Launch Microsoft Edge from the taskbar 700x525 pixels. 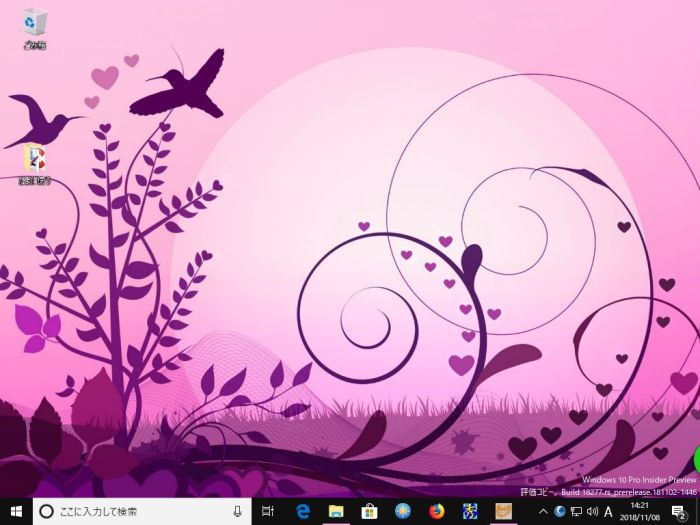coord(303,511)
